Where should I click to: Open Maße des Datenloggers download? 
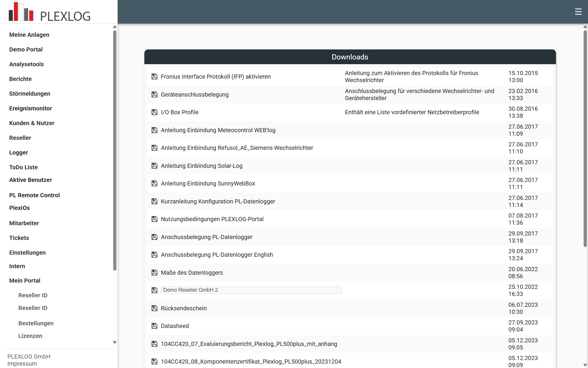tap(192, 273)
